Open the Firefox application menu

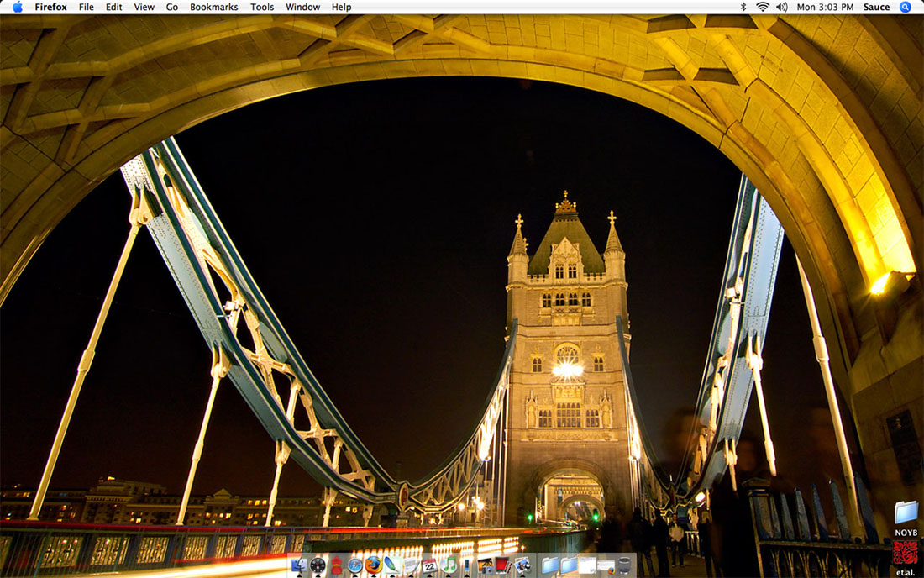click(50, 7)
